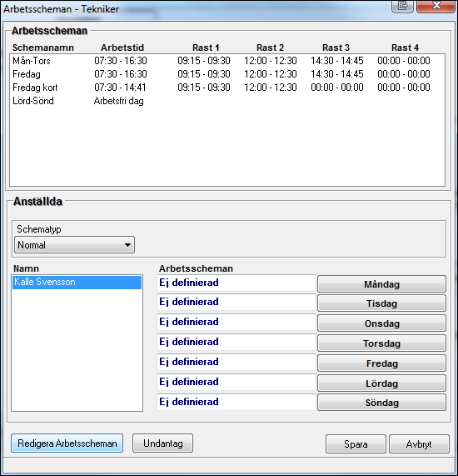Open Redigera Arbetsscheman
This screenshot has height=476, width=458.
pos(67,443)
